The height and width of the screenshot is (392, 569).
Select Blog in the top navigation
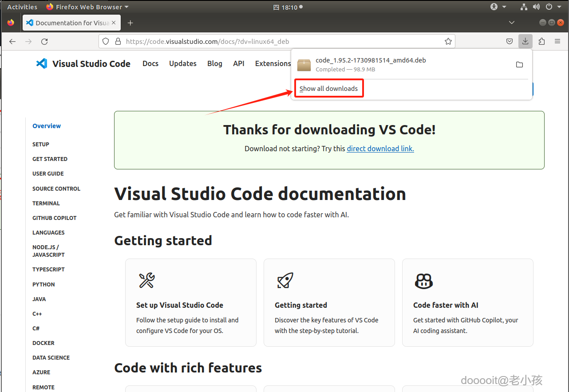[215, 63]
